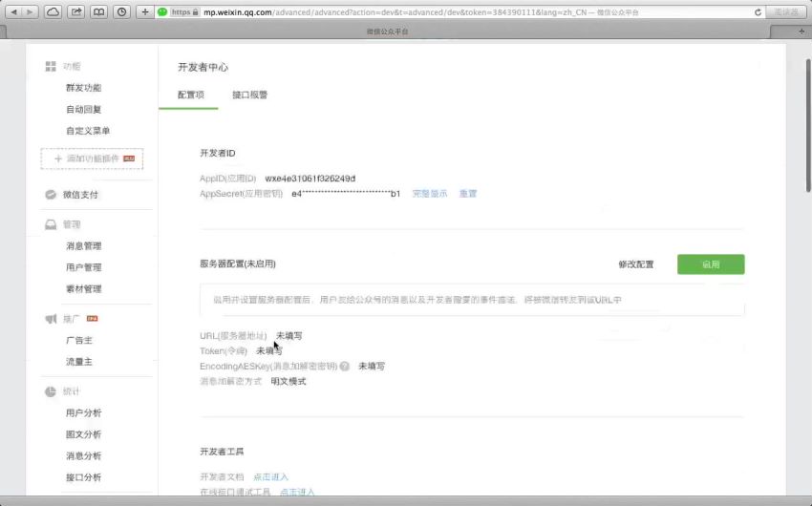Viewport: 812px width, 506px height.
Task: Open 群发功能 in sidebar
Action: point(83,88)
